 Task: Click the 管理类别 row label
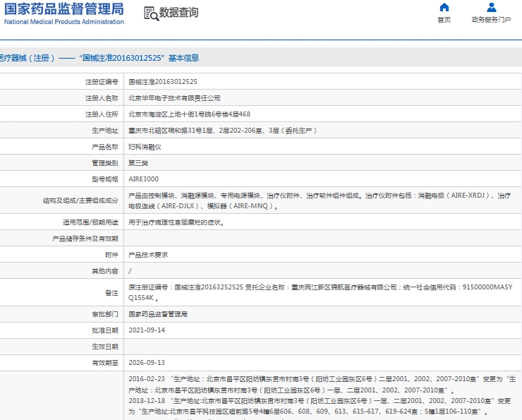point(105,163)
